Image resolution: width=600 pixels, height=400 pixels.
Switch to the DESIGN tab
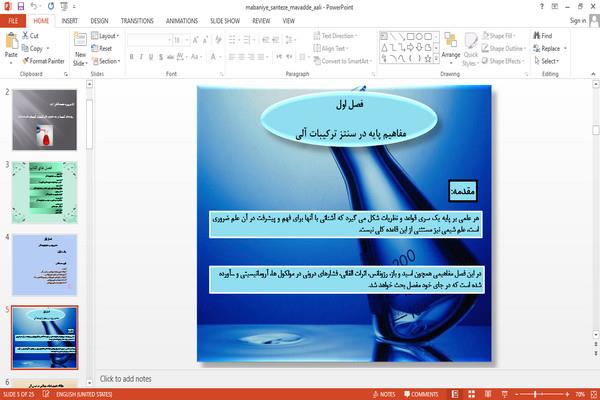pyautogui.click(x=99, y=21)
